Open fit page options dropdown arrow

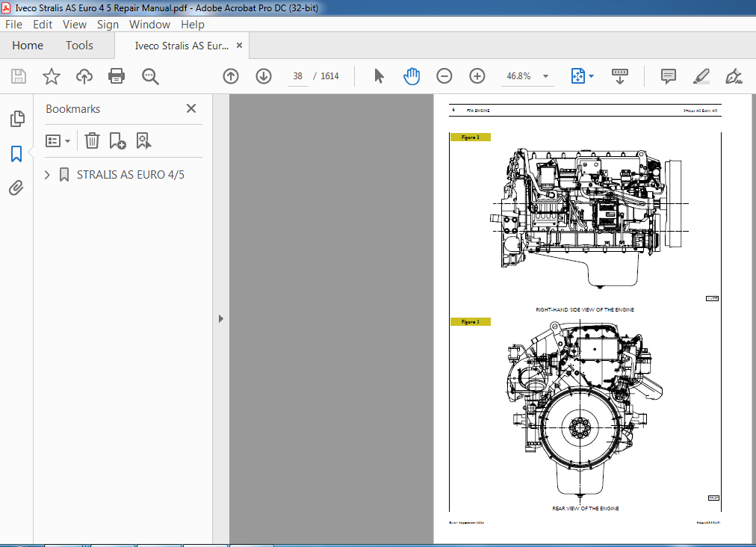(592, 76)
